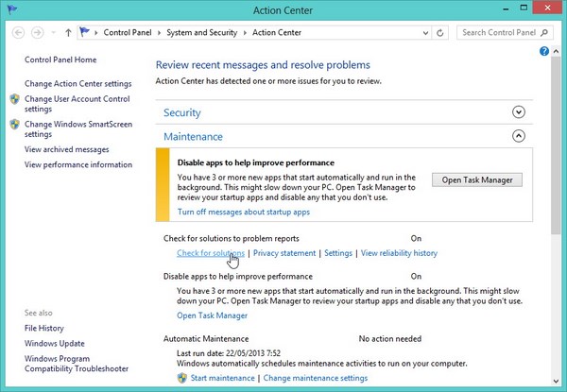The width and height of the screenshot is (567, 392).
Task: Click 'Last run date: 22/05/2013 7:52' text
Action: click(229, 353)
